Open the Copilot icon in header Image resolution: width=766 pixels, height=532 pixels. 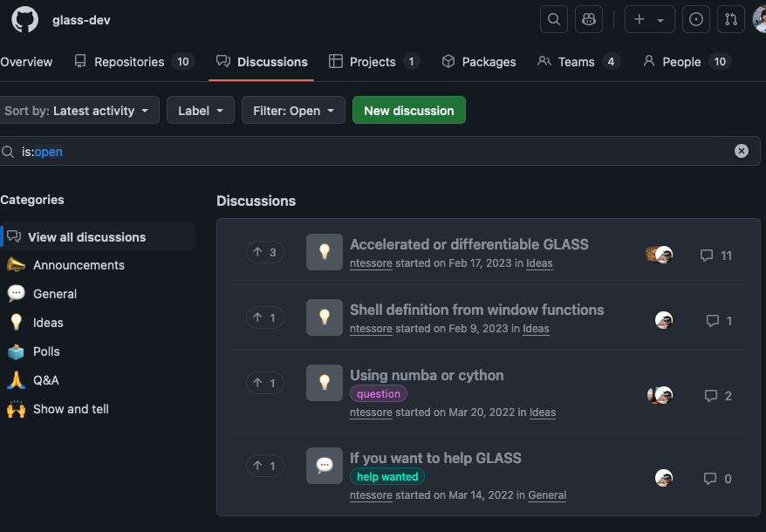(x=589, y=19)
